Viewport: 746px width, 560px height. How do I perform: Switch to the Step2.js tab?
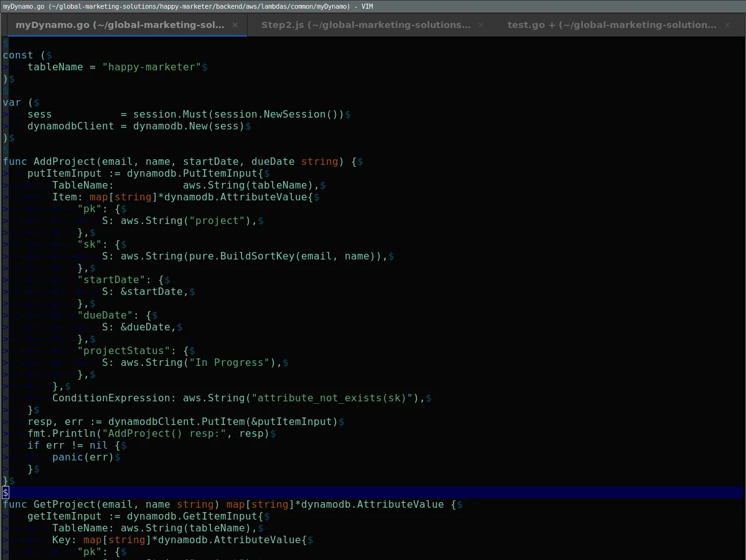[x=366, y=25]
